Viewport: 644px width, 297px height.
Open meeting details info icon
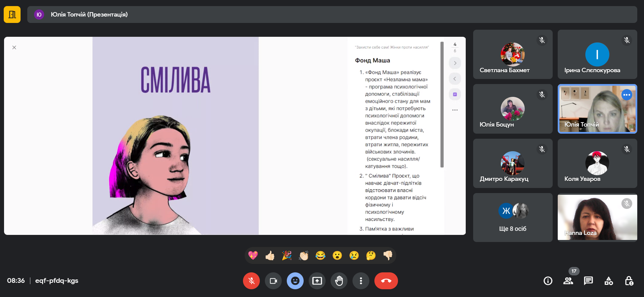coord(548,281)
